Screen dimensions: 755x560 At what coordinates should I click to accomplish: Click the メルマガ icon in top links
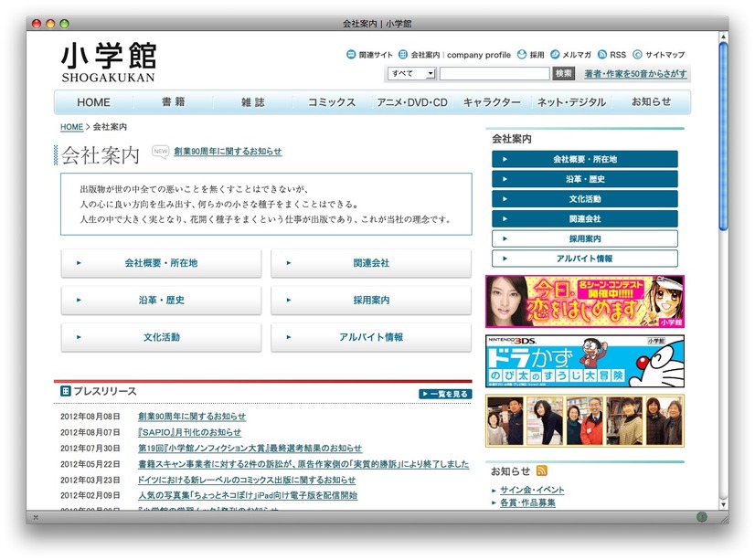point(555,55)
